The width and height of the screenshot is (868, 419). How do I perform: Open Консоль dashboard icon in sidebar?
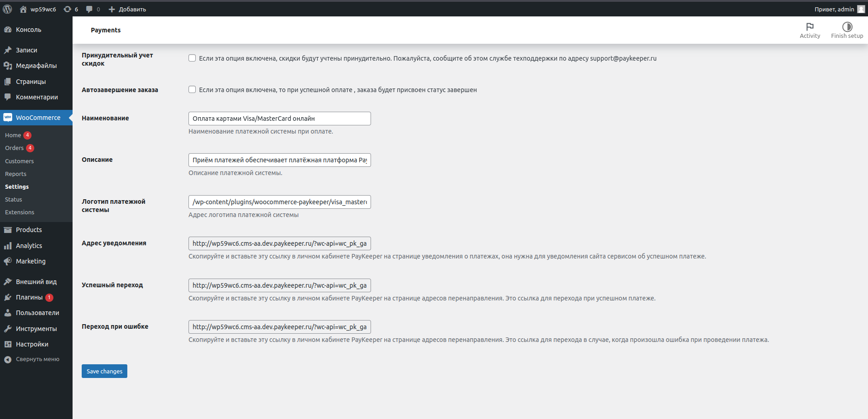click(8, 30)
